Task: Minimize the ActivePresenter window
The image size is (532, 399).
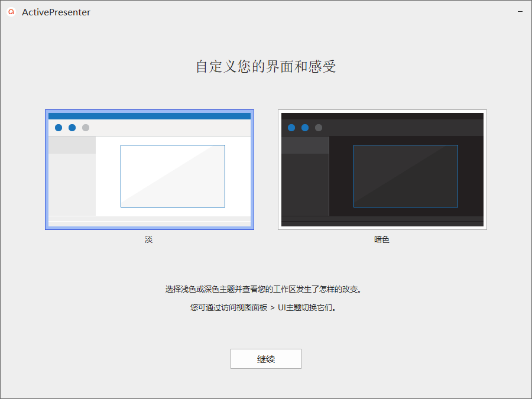Action: (520, 12)
